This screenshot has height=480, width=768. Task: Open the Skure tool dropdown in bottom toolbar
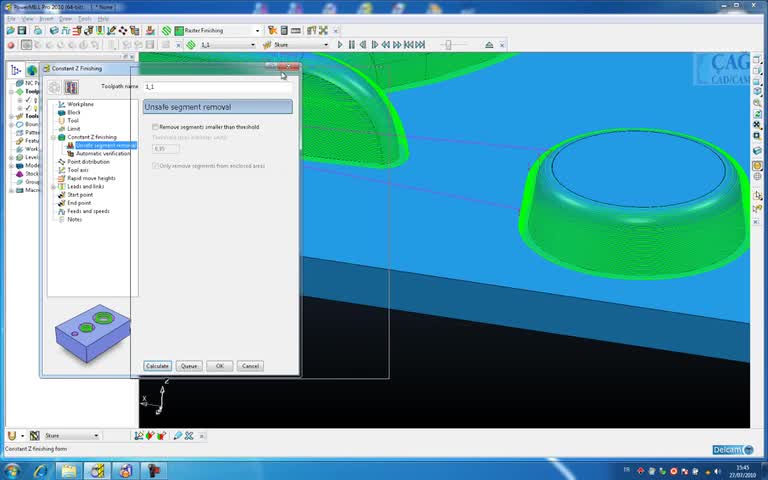(96, 435)
